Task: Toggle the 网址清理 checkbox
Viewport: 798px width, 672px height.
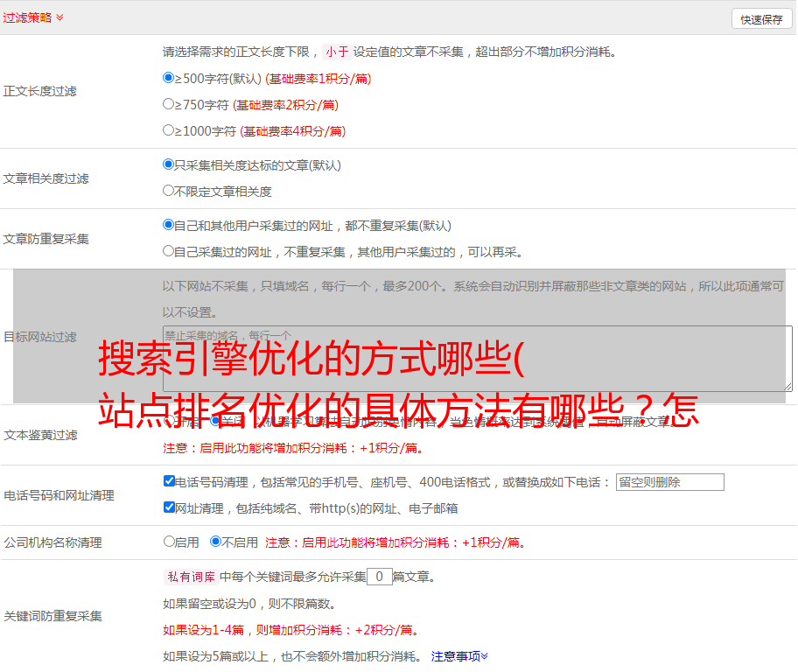Action: (x=169, y=507)
